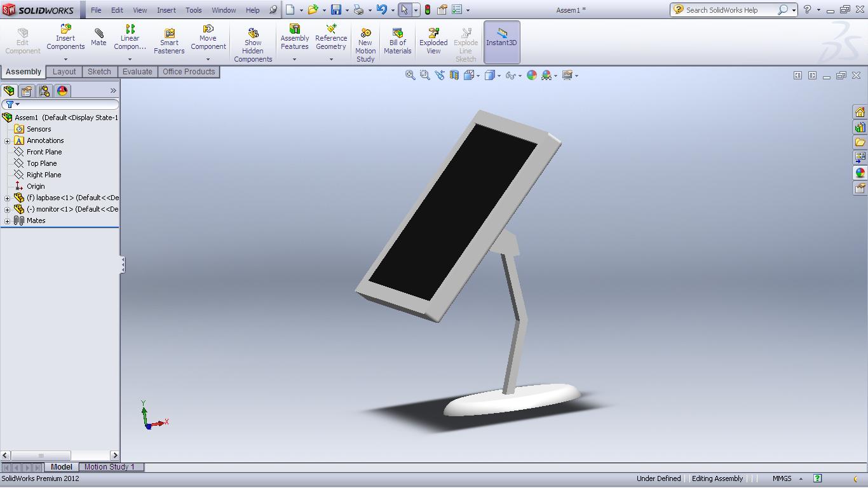Switch to the FeatureManager design tree tab
The image size is (868, 488).
click(x=9, y=91)
